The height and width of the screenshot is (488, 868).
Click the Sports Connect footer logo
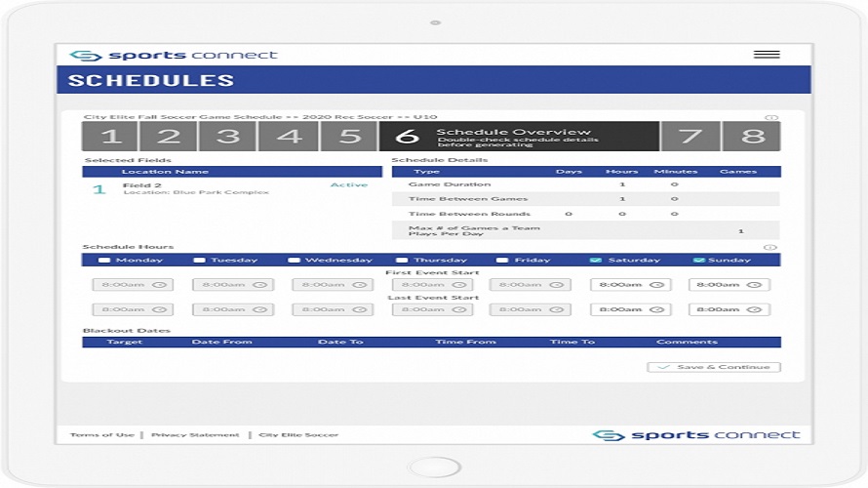point(696,435)
